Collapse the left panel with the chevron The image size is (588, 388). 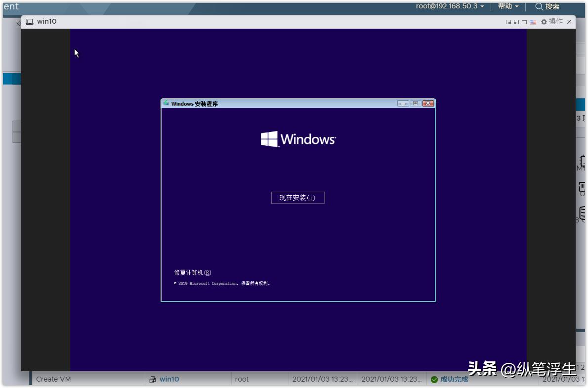tap(18, 22)
